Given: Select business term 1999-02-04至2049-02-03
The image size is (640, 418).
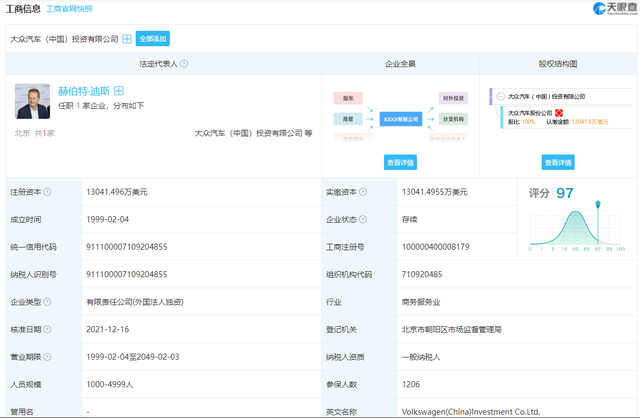Looking at the screenshot, I should [133, 357].
